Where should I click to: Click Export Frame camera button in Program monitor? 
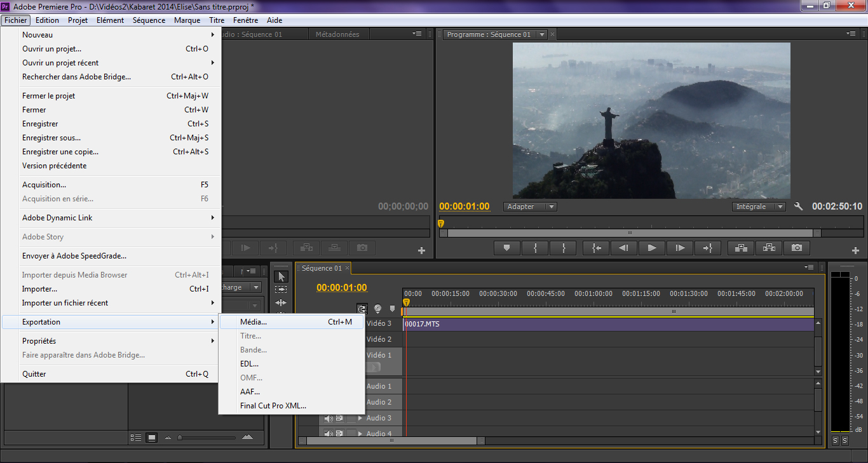click(x=797, y=248)
